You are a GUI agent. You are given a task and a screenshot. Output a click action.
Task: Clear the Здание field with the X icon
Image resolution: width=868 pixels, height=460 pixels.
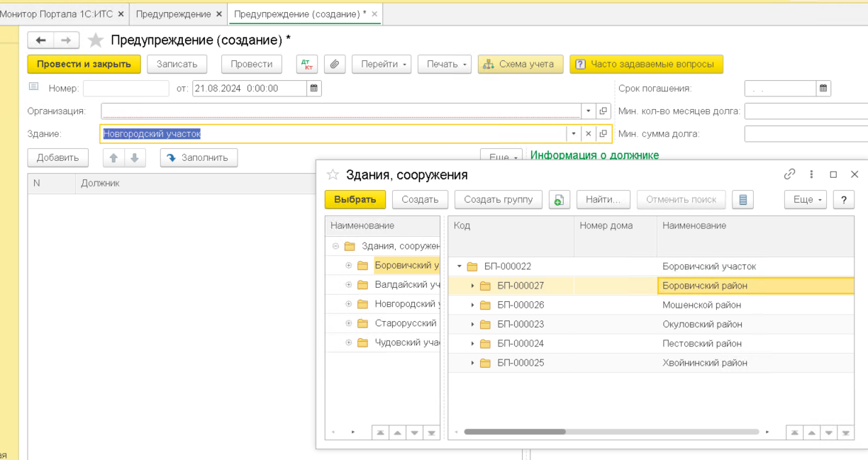point(588,133)
